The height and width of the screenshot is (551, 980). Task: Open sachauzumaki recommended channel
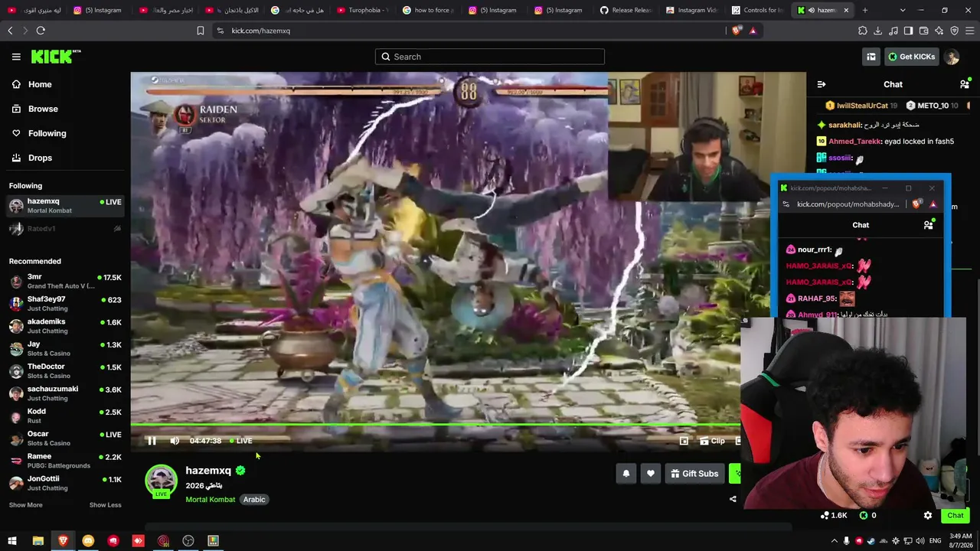coord(65,393)
